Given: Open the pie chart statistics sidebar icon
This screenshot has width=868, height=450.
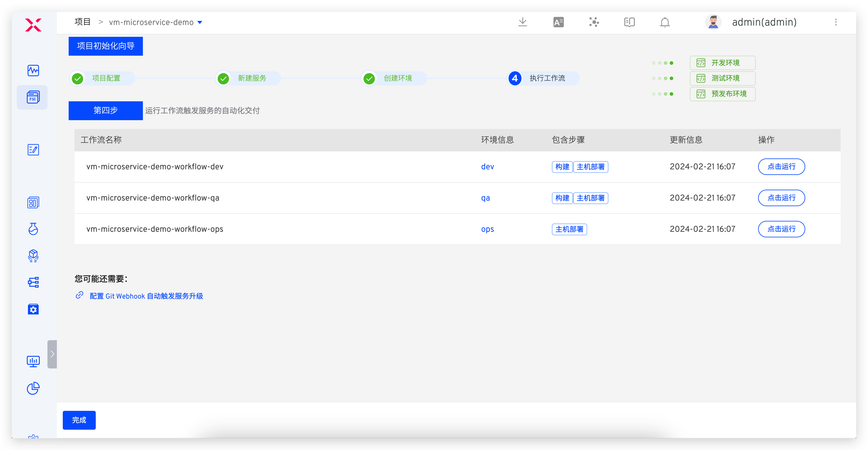Looking at the screenshot, I should point(33,388).
